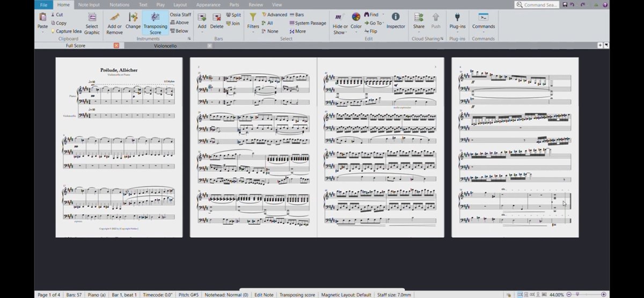Open score page 4 thumbnail
Screen dimensions: 644x298
coord(515,147)
